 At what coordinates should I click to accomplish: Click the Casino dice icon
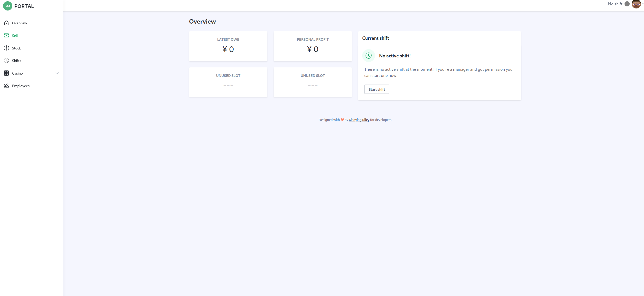[x=6, y=73]
